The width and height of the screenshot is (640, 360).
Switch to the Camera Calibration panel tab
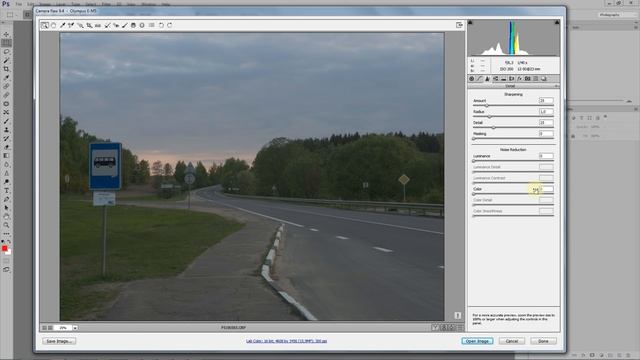(527, 79)
